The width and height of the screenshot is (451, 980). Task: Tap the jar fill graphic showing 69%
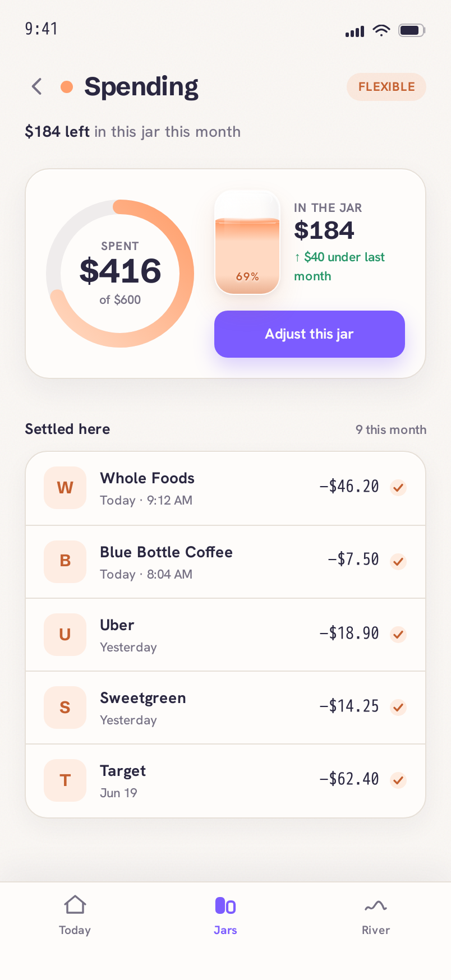(247, 242)
